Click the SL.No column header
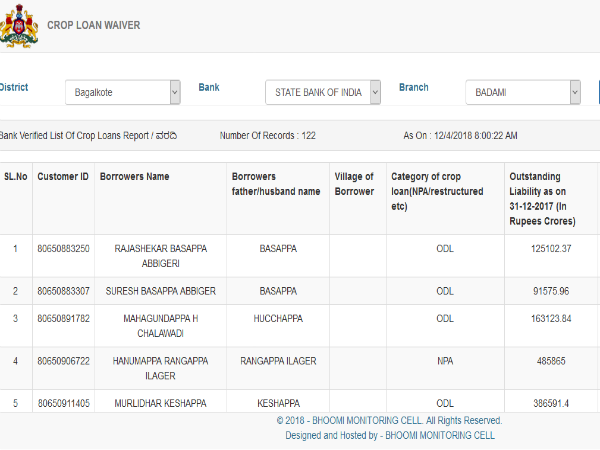 coord(16,177)
